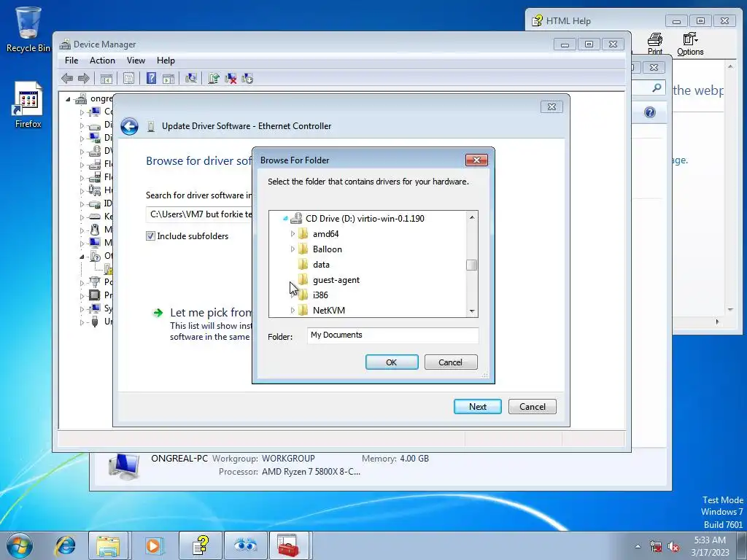Viewport: 747px width, 560px height.
Task: Open the File menu in Device Manager
Action: [71, 61]
